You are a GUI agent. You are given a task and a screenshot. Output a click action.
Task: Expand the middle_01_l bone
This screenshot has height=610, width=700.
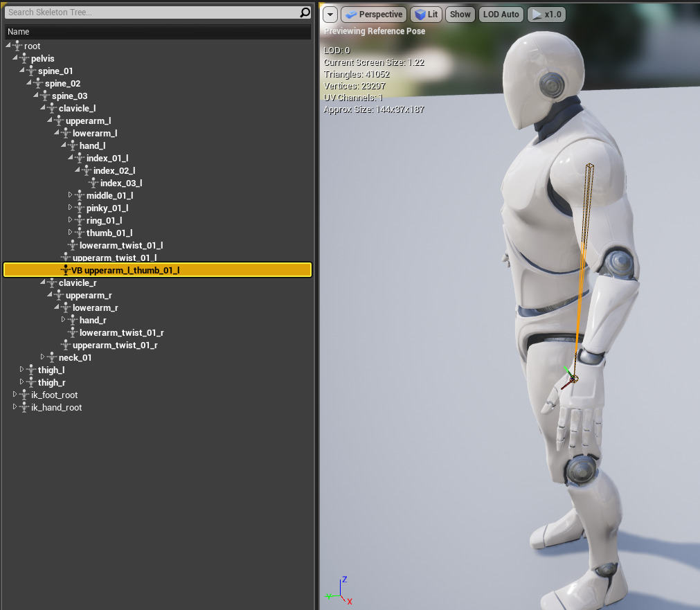coord(70,195)
